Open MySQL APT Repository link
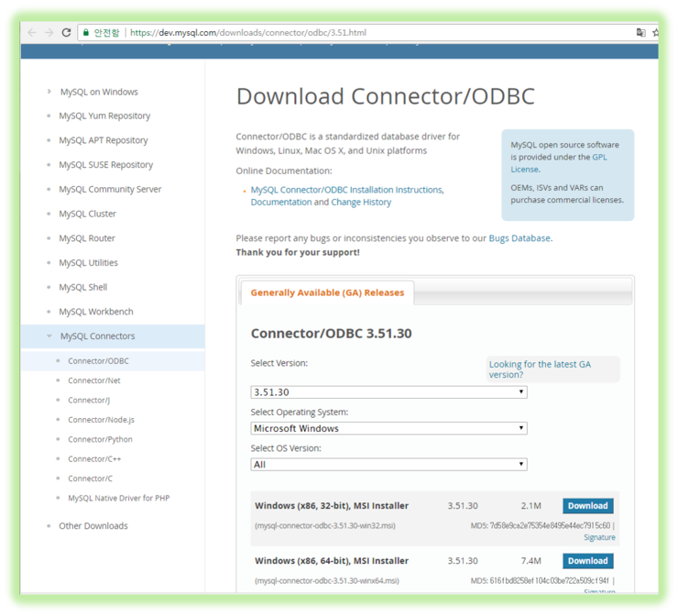The width and height of the screenshot is (678, 616). [104, 140]
